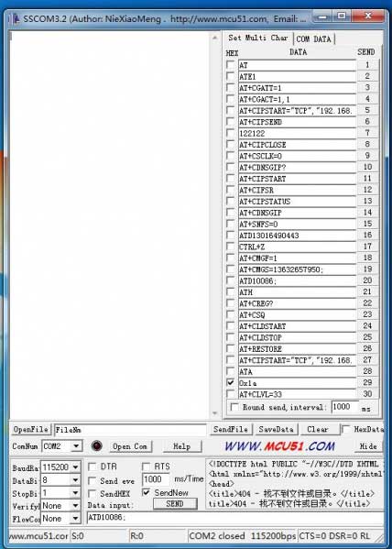Send AT+CIPSEND using send button 6
Image resolution: width=392 pixels, height=549 pixels.
point(367,122)
